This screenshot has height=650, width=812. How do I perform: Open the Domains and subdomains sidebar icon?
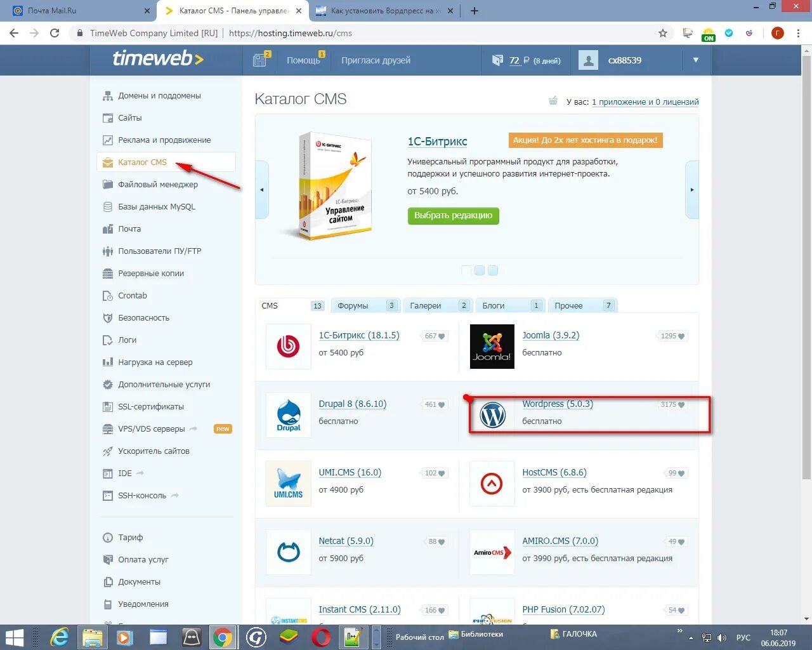click(108, 96)
